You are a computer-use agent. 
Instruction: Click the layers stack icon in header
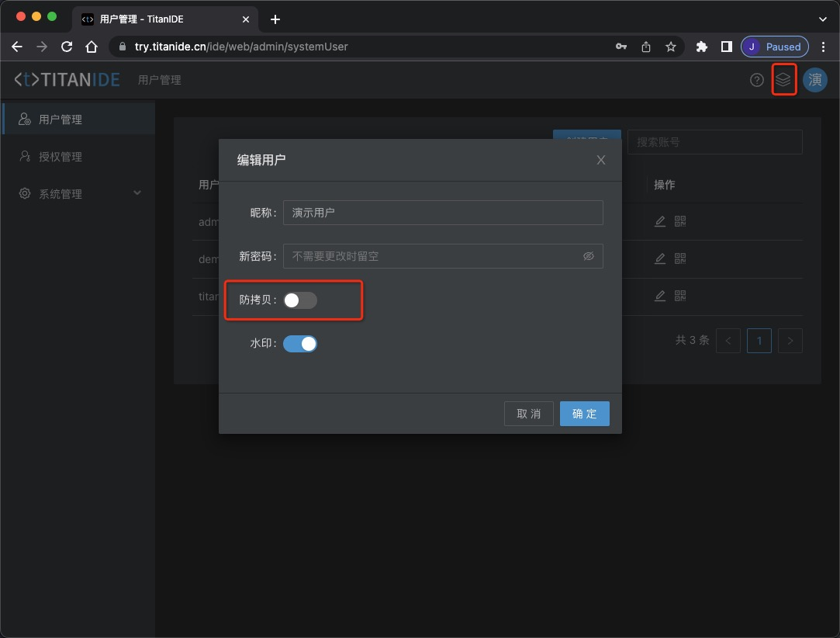784,79
